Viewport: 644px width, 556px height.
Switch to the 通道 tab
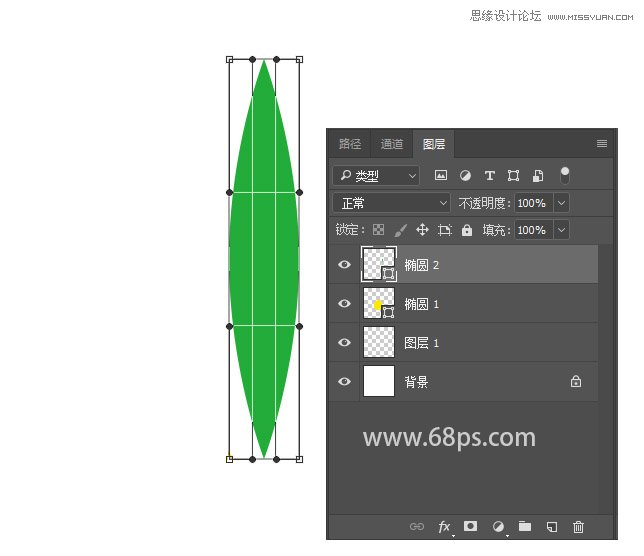pos(392,144)
